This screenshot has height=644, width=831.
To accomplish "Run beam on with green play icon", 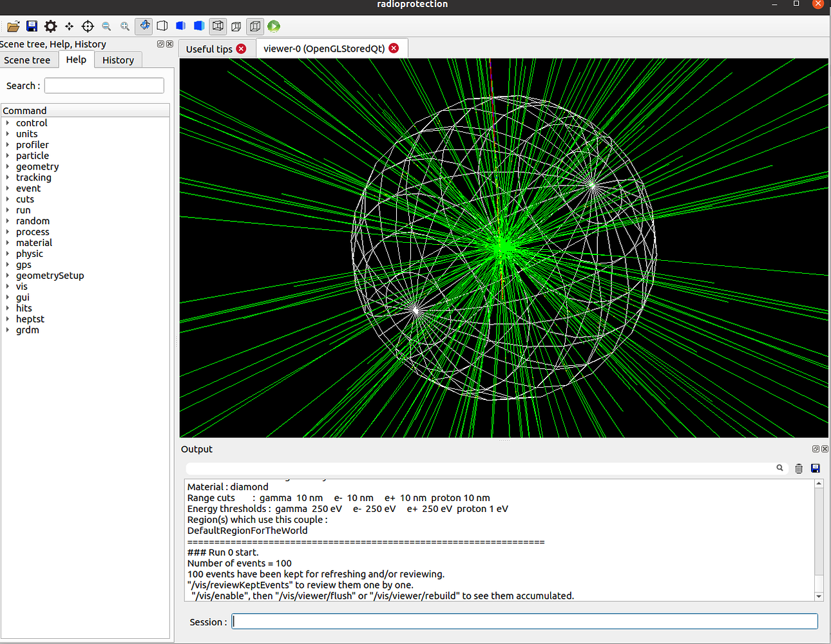I will (273, 26).
